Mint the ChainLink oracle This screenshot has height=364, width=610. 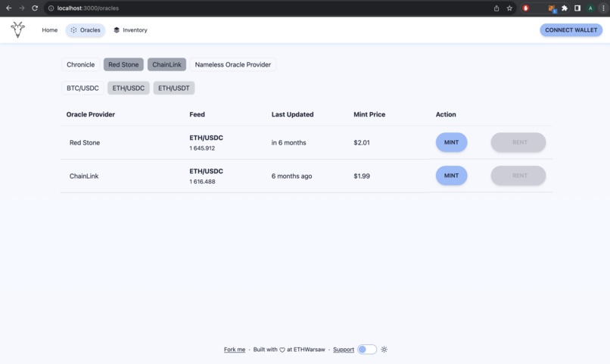(x=451, y=176)
